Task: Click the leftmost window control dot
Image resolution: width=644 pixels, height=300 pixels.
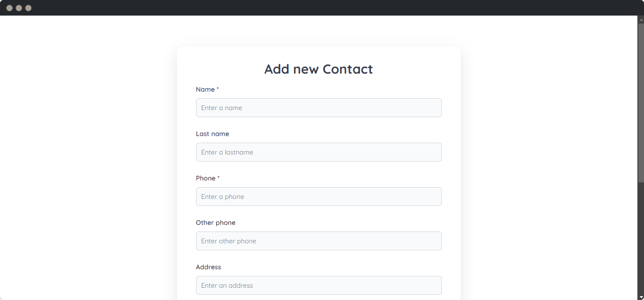Action: point(9,8)
